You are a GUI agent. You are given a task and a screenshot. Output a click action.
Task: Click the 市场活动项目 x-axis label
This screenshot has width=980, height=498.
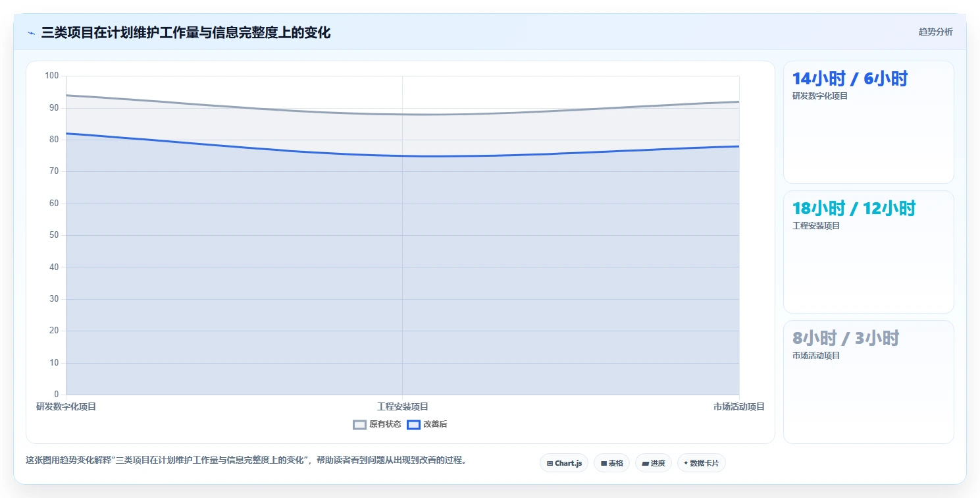coord(739,407)
